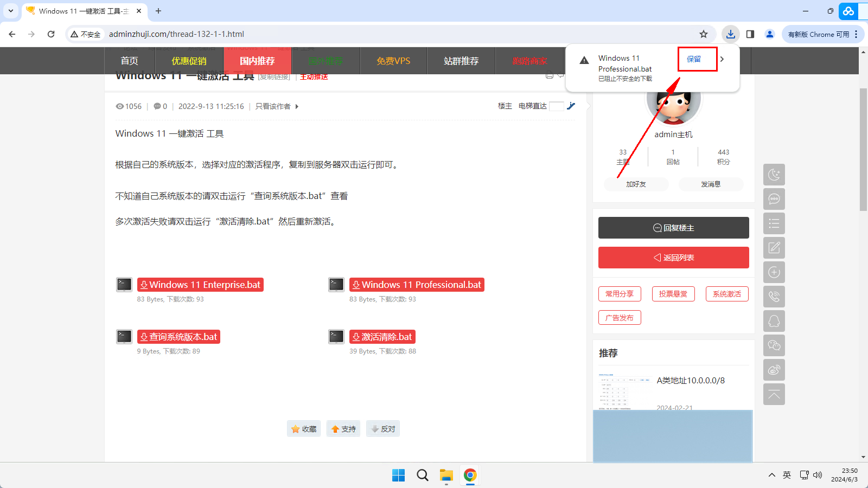Click the 不安全 site security indicator

click(85, 34)
